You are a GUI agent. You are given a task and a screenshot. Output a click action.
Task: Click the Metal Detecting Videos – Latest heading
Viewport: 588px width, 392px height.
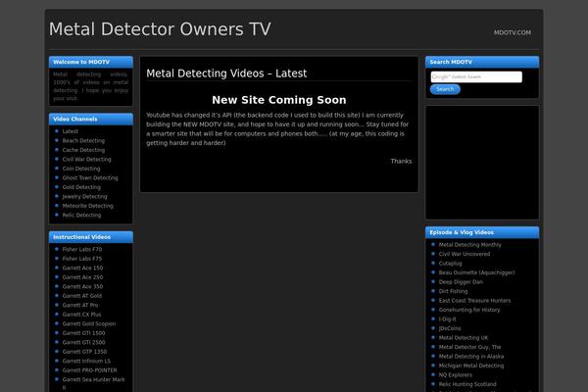[226, 73]
